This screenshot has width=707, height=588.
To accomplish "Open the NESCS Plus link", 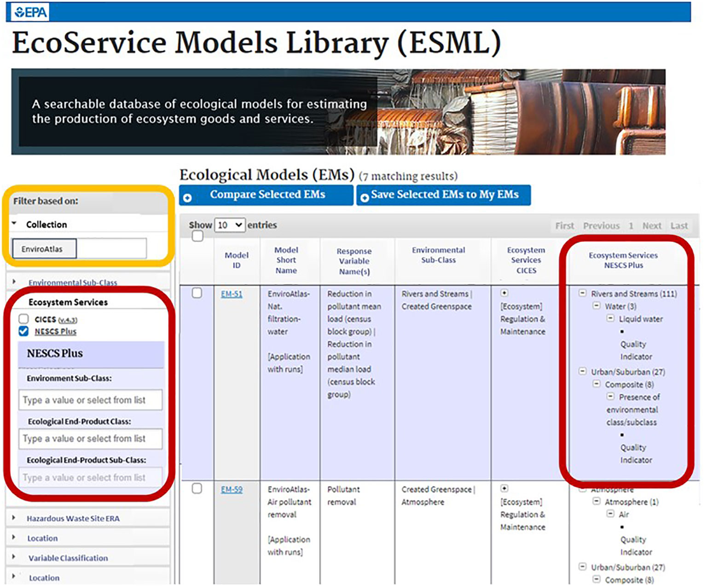I will [55, 331].
